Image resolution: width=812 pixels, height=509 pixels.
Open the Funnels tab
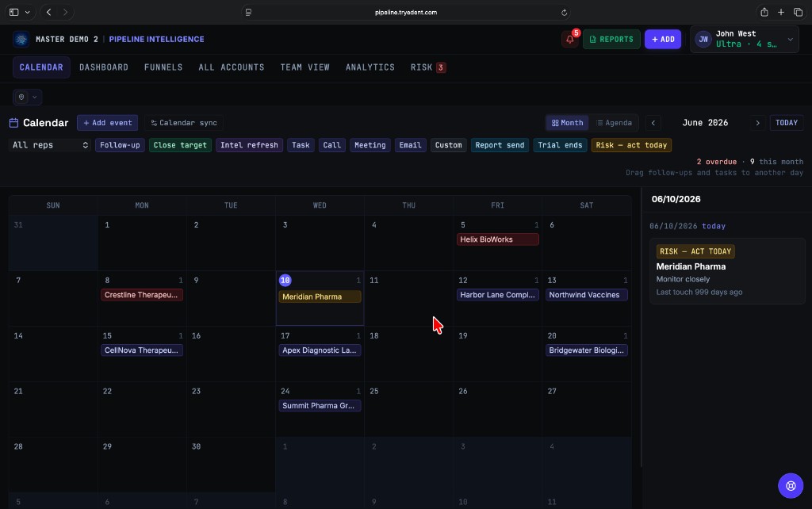[163, 67]
